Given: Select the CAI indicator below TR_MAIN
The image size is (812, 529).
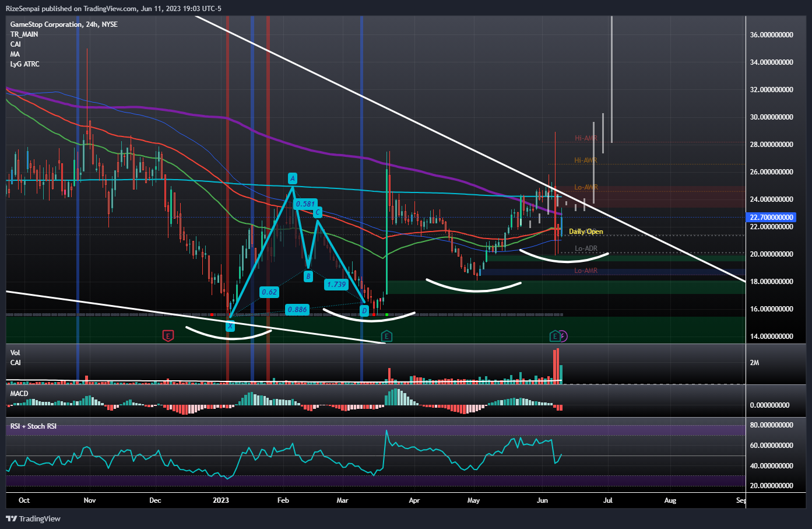Looking at the screenshot, I should pyautogui.click(x=16, y=44).
